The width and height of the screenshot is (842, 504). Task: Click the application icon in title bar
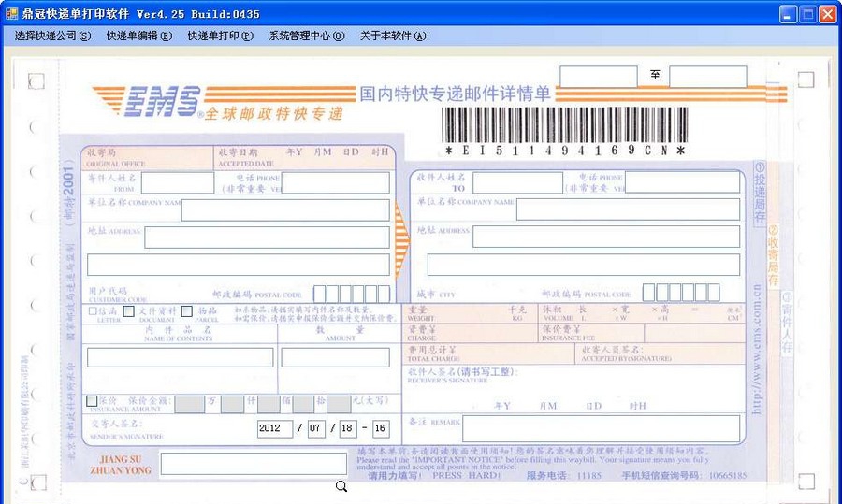point(11,13)
